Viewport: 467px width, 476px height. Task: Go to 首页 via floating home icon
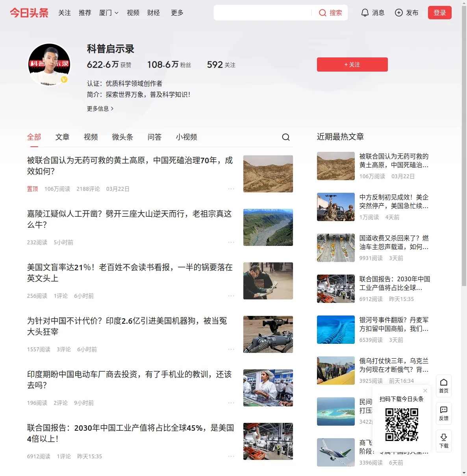click(x=444, y=386)
